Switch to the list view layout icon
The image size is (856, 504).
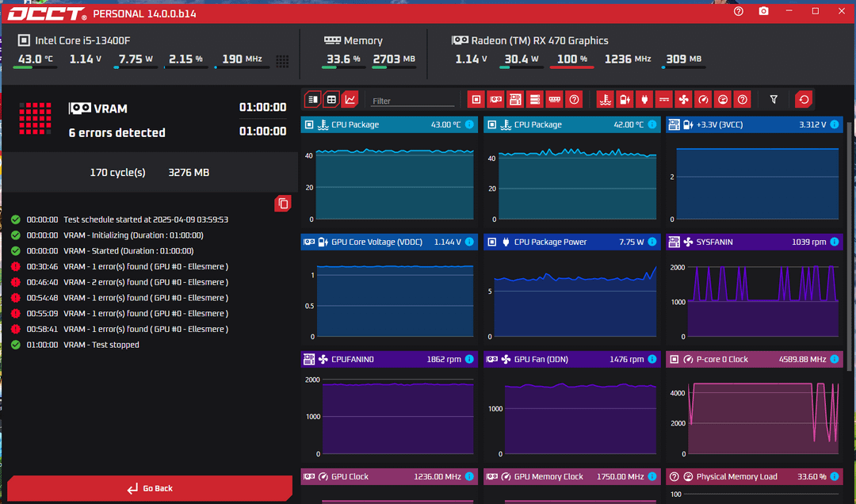(x=313, y=99)
